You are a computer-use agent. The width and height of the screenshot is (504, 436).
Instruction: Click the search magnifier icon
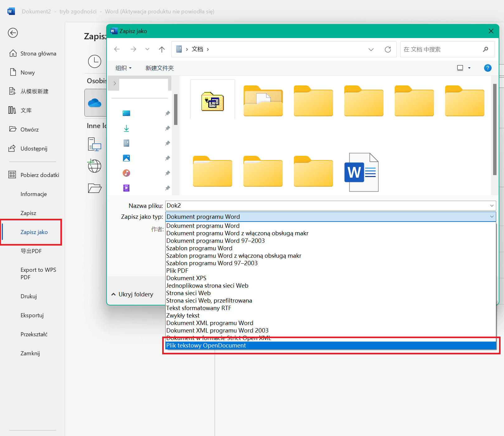pyautogui.click(x=486, y=49)
